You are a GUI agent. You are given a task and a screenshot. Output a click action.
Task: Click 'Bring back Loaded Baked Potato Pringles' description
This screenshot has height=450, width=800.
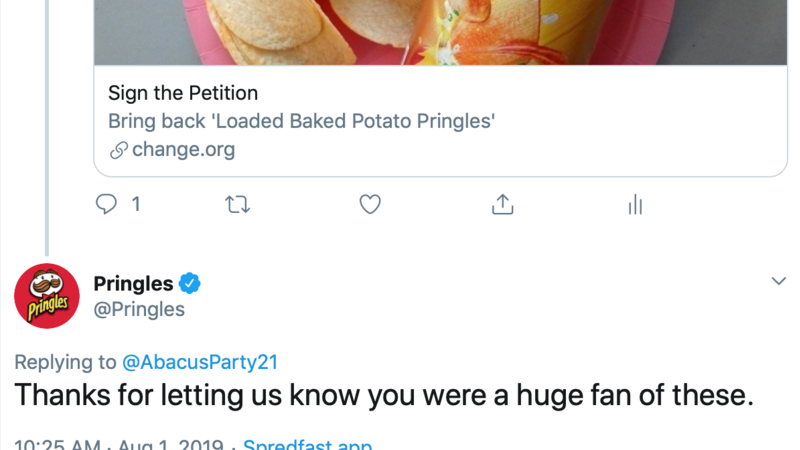[302, 122]
